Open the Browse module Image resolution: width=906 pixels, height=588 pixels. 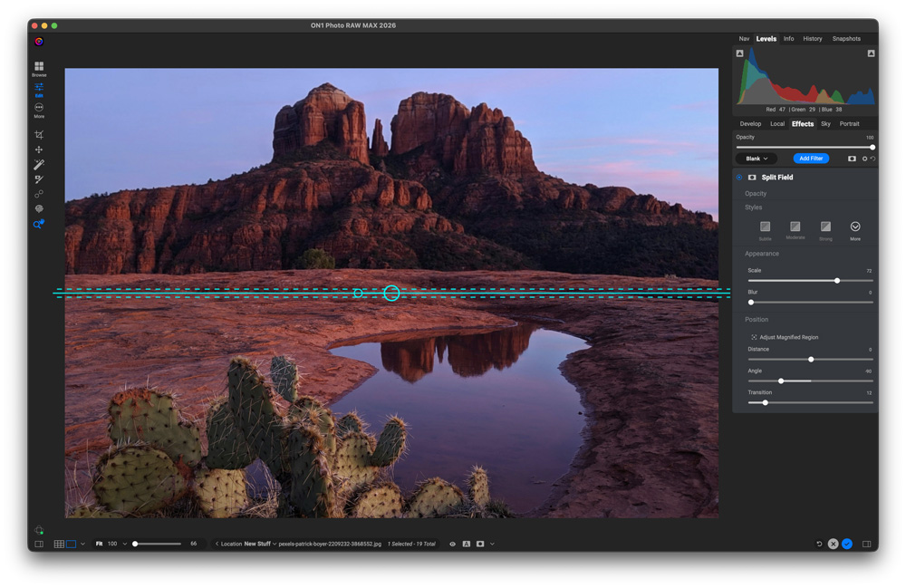[39, 68]
